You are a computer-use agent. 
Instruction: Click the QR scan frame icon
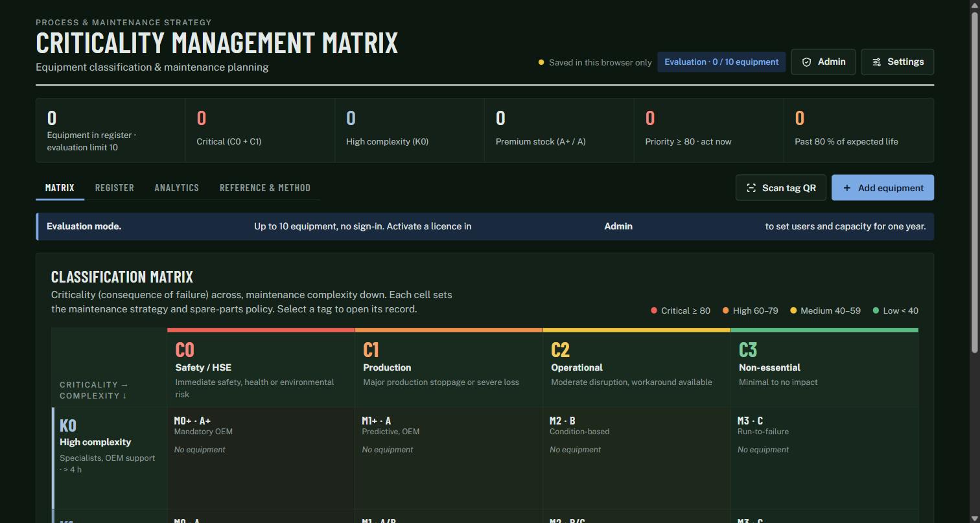[751, 188]
